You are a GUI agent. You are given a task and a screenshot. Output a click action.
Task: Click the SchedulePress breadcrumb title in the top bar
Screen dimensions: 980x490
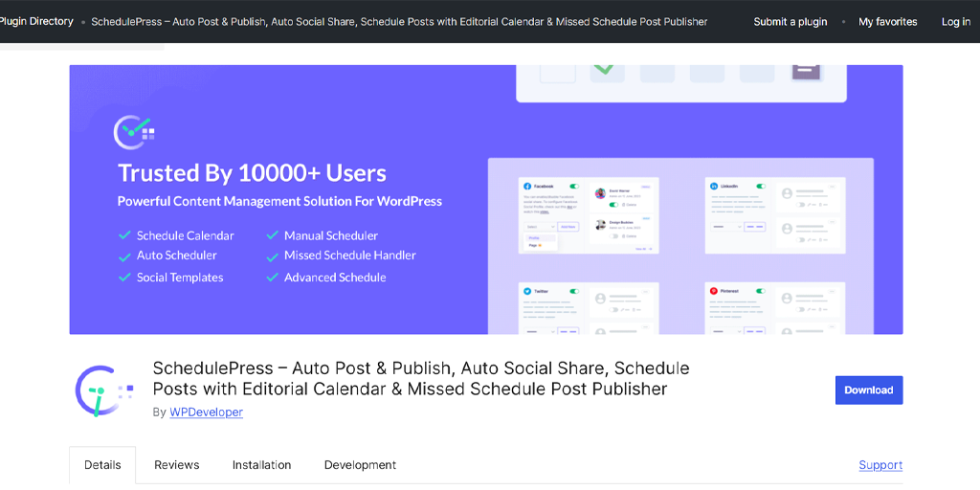[x=399, y=22]
